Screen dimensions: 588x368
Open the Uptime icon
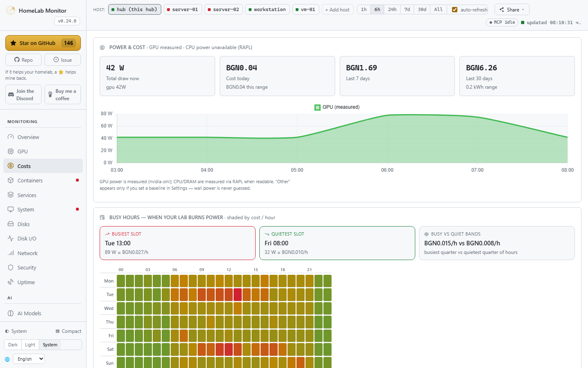click(11, 282)
